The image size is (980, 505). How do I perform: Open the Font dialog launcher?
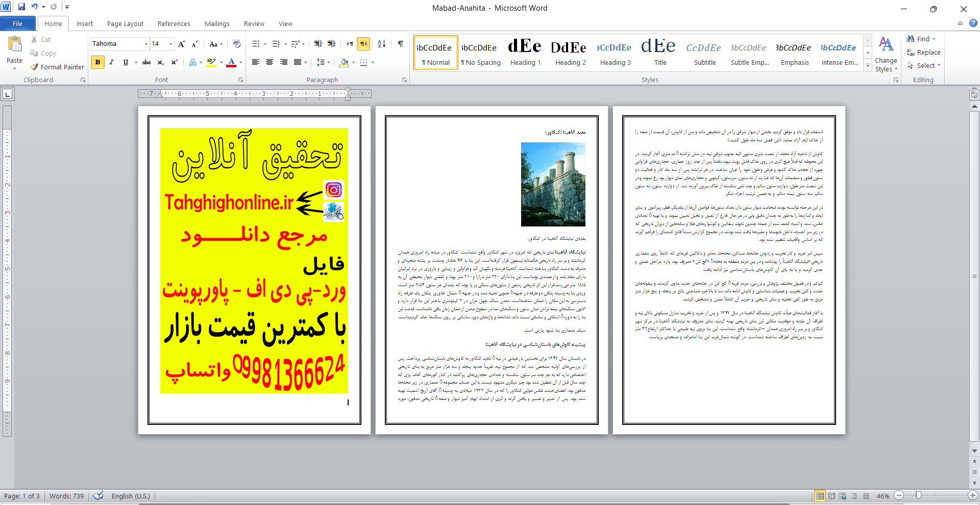(240, 80)
